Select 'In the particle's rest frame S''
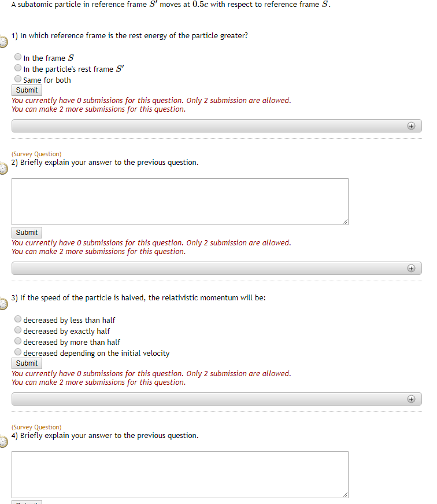This screenshot has height=504, width=437. 18,68
